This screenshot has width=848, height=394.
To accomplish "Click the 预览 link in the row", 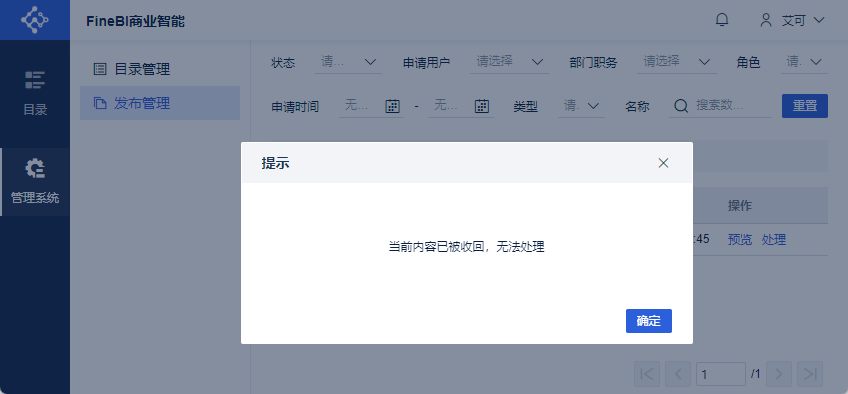I will point(739,240).
